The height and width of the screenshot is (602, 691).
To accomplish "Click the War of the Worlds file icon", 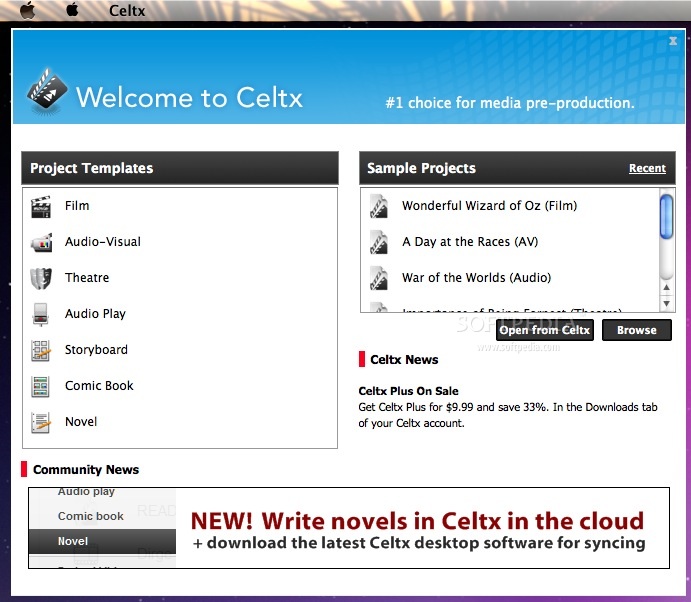I will pyautogui.click(x=379, y=279).
